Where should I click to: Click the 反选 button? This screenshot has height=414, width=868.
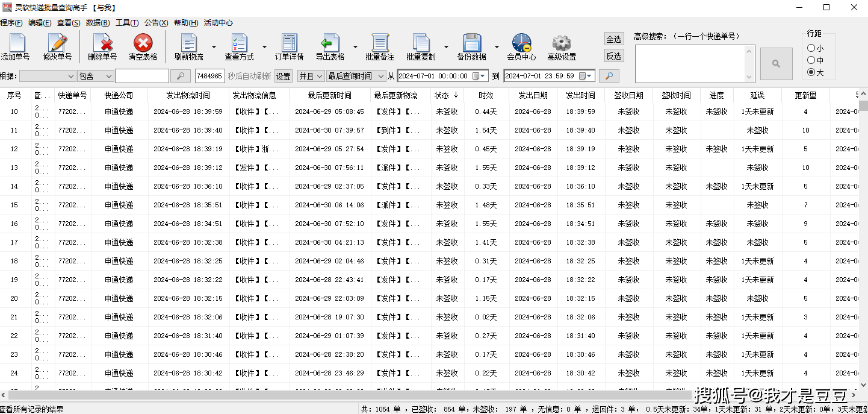(614, 56)
